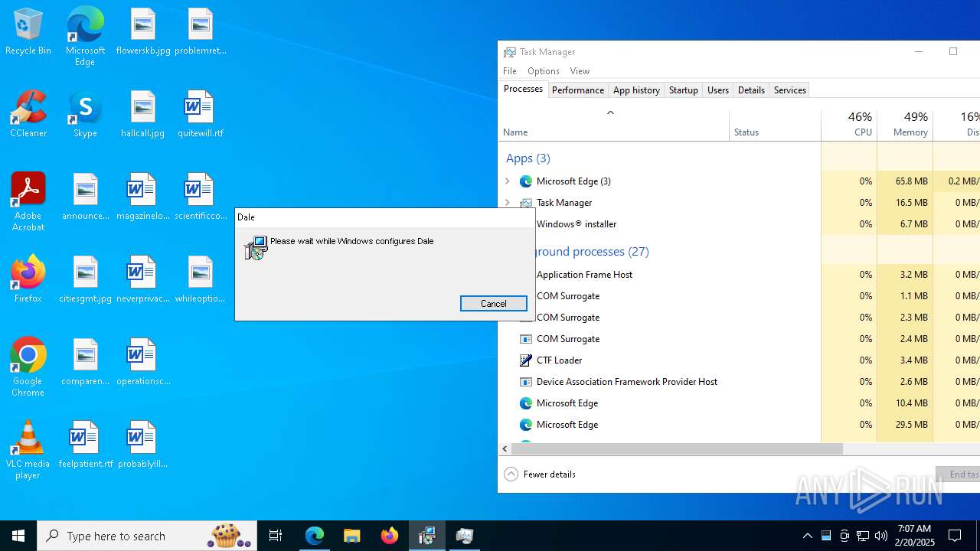The height and width of the screenshot is (551, 980).
Task: Select the Application Frame Host process
Action: [x=739, y=275]
